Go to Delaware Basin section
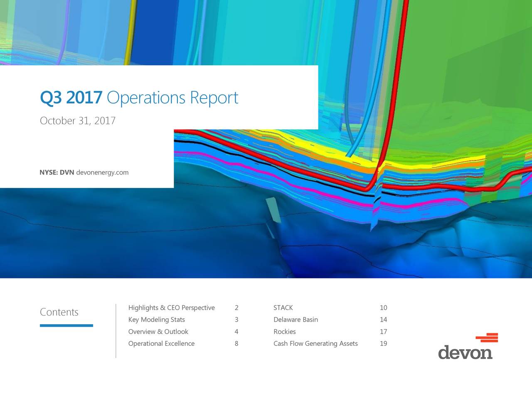 296,320
